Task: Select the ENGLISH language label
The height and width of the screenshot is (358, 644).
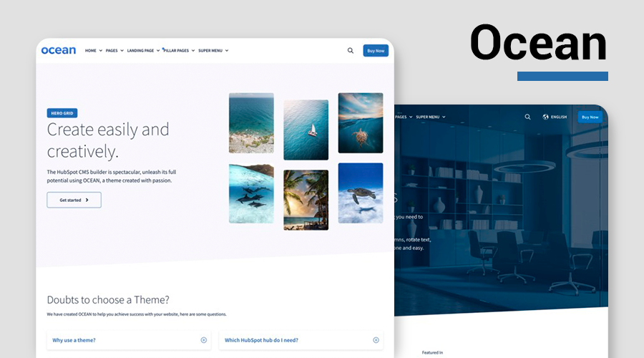Action: click(x=559, y=117)
